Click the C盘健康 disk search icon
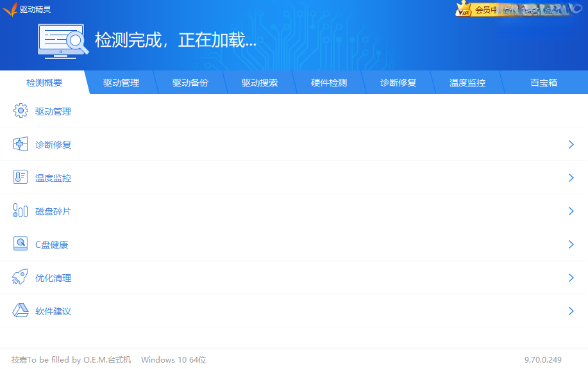 point(21,244)
